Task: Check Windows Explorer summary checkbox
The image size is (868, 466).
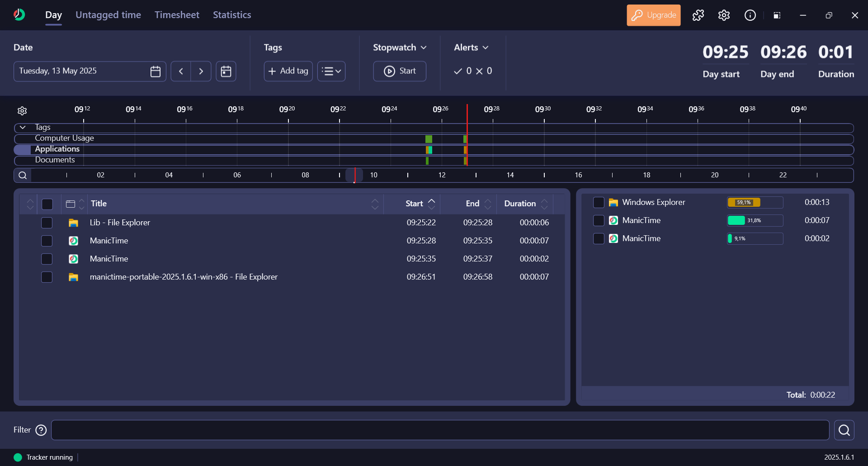Action: [599, 202]
